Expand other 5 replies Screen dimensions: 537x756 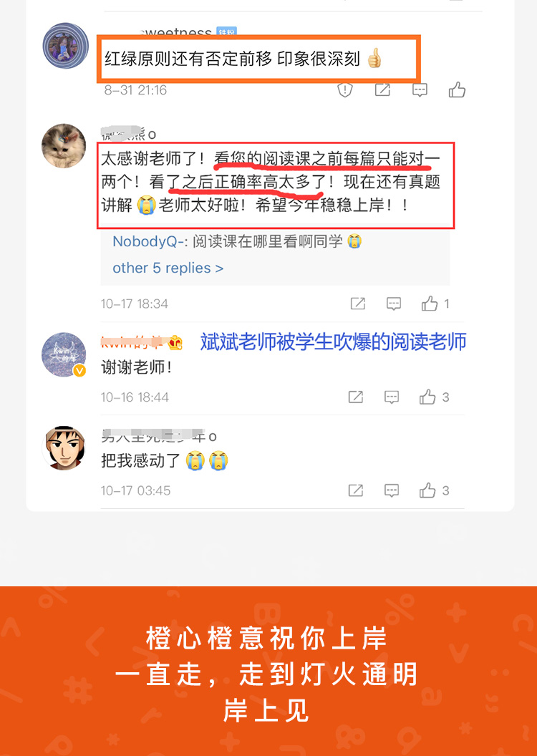[168, 268]
